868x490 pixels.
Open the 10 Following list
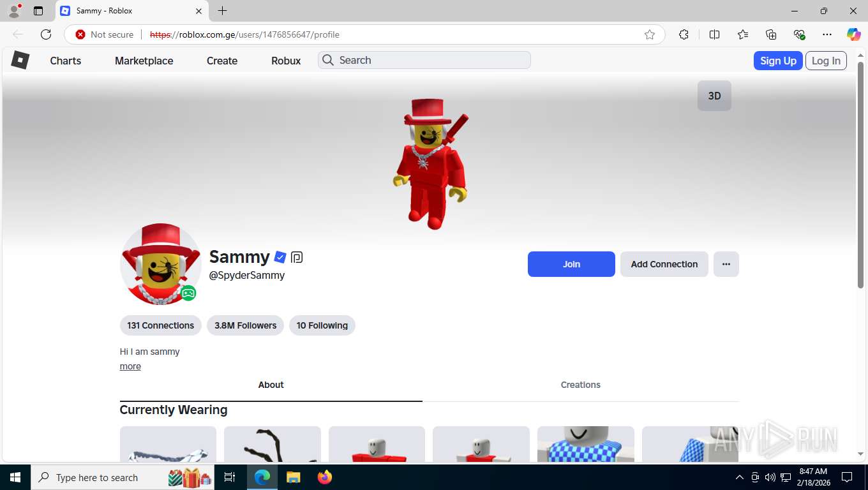point(322,325)
